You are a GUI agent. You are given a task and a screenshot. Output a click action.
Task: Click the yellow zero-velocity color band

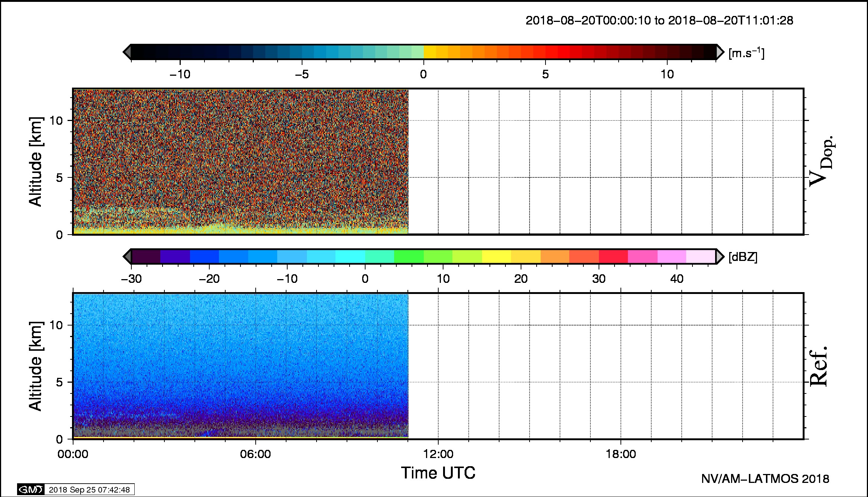pos(430,52)
